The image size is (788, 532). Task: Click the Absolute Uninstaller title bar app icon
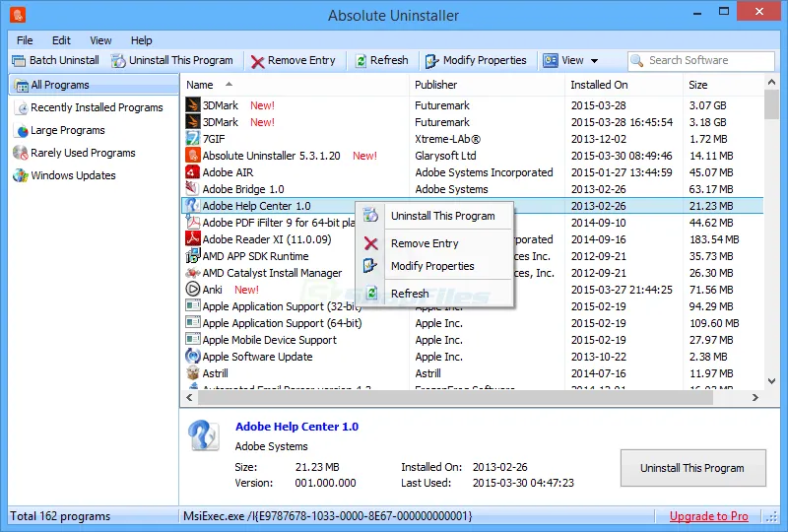pos(18,14)
